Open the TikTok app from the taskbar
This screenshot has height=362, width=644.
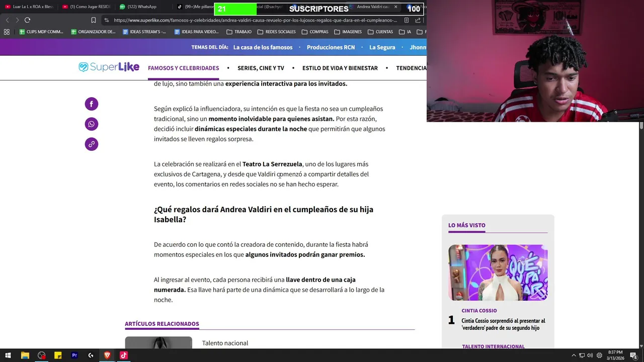click(124, 355)
